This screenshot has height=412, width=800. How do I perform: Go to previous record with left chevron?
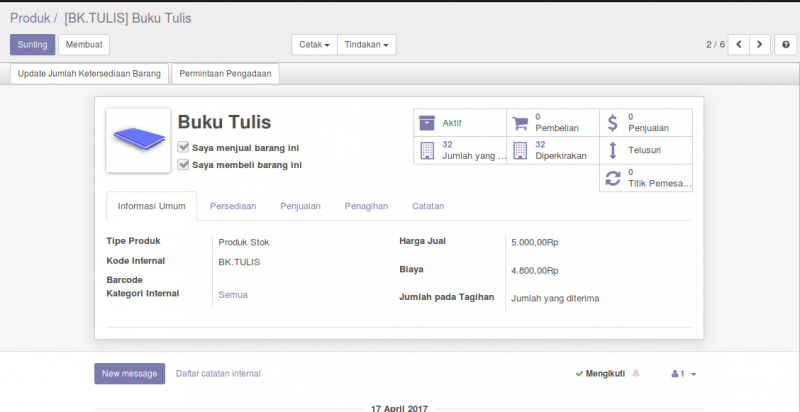(x=738, y=45)
